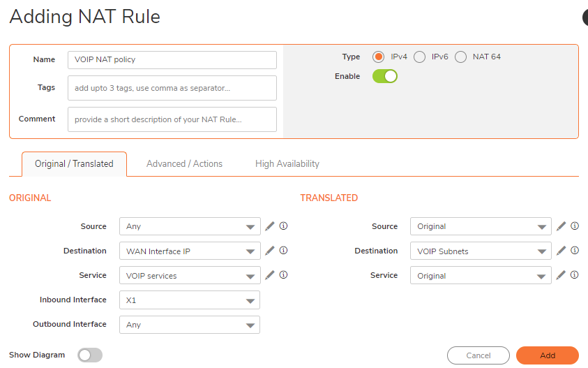Screen dimensions: 588x368
Task: Turn on Show Diagram
Action: [x=90, y=355]
